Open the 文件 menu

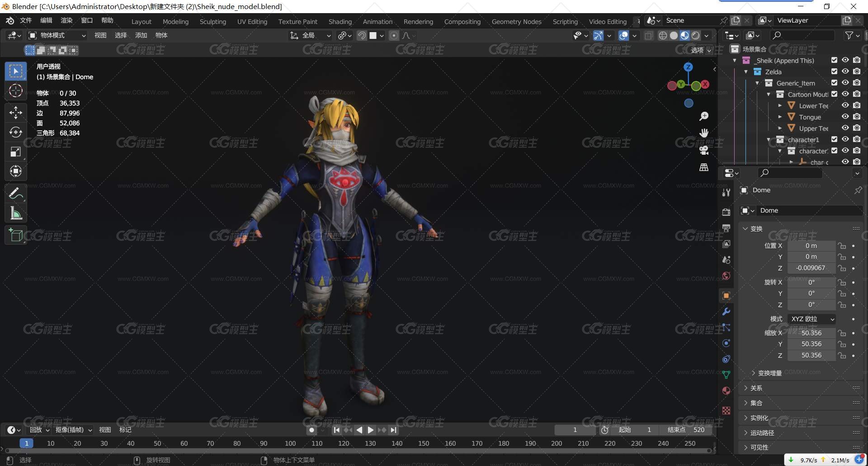26,20
